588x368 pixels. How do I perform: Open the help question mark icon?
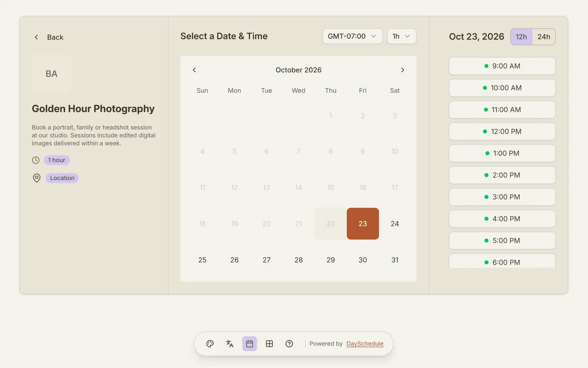pyautogui.click(x=289, y=344)
